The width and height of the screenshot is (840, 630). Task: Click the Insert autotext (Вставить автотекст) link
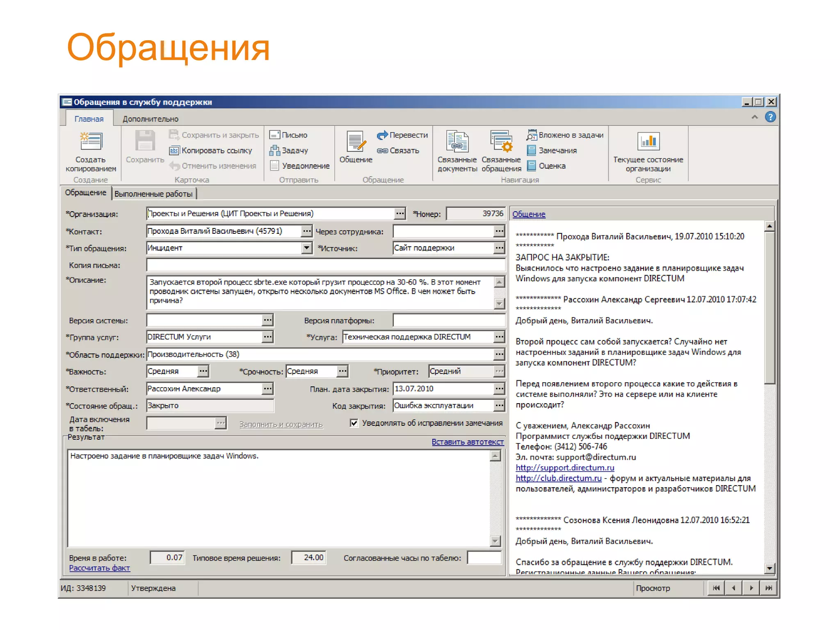(x=467, y=442)
